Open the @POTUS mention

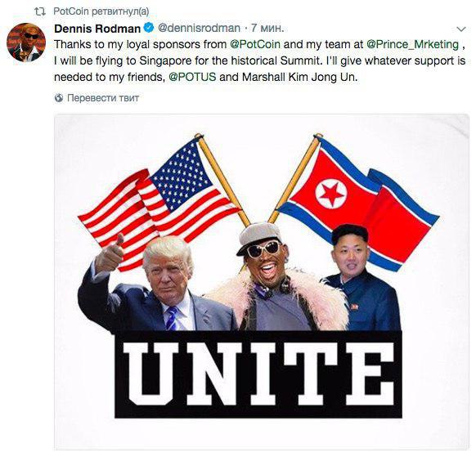pos(192,77)
